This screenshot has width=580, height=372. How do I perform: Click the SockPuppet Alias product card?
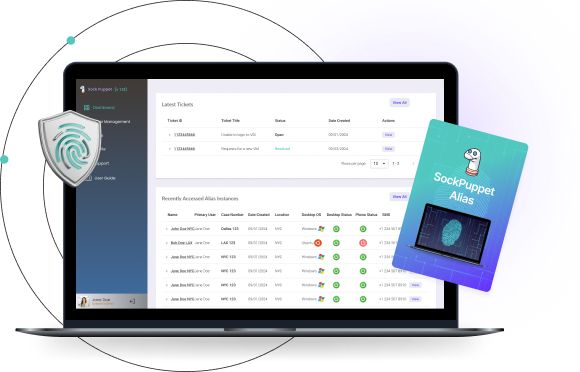461,205
